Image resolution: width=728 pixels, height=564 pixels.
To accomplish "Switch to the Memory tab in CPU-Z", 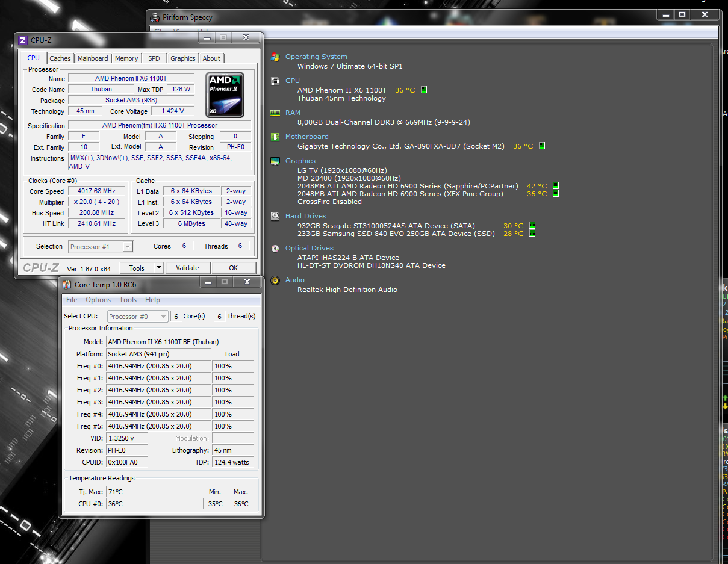I will tap(126, 58).
